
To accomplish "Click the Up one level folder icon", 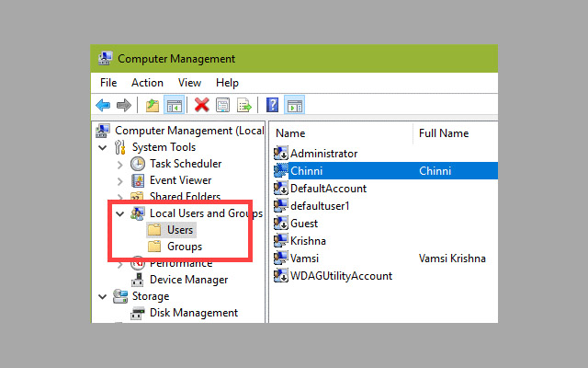I will pyautogui.click(x=152, y=105).
